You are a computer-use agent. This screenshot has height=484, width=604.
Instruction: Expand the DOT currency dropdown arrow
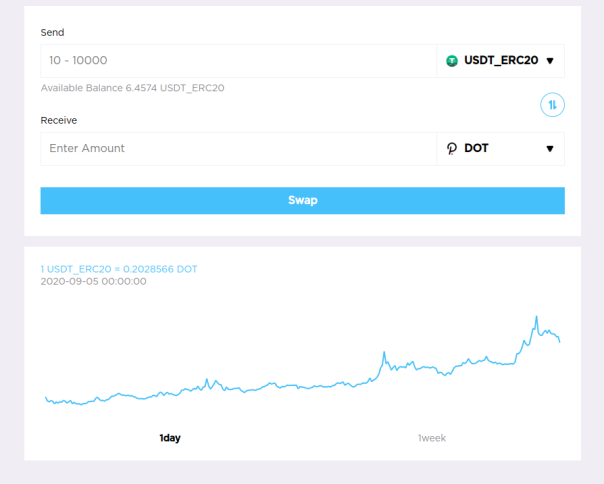(550, 149)
